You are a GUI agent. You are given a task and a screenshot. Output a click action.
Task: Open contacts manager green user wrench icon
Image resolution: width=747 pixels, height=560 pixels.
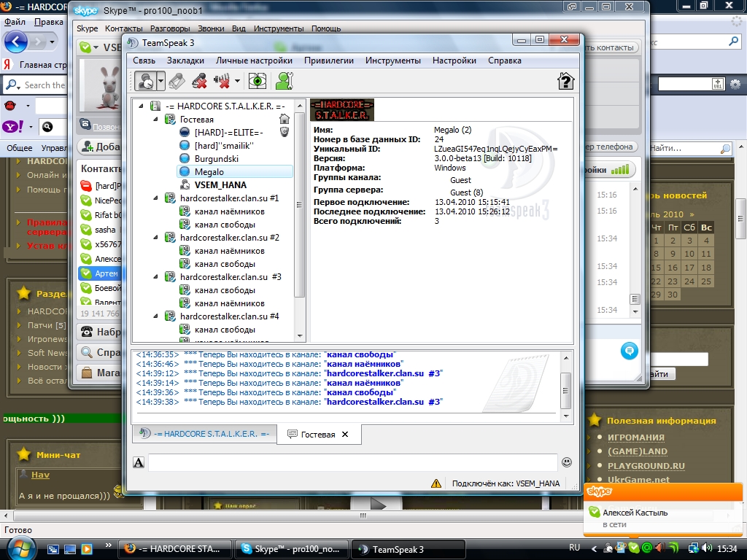coord(284,81)
